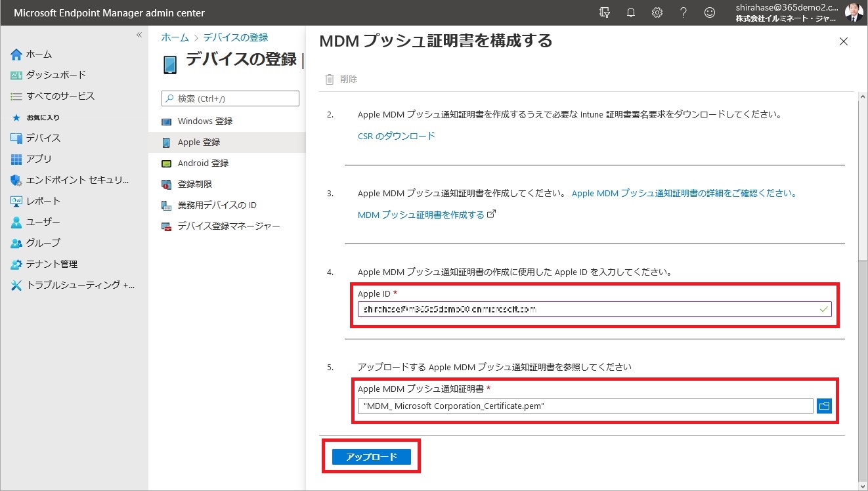Click the ホーム breadcrumb link

tap(175, 37)
